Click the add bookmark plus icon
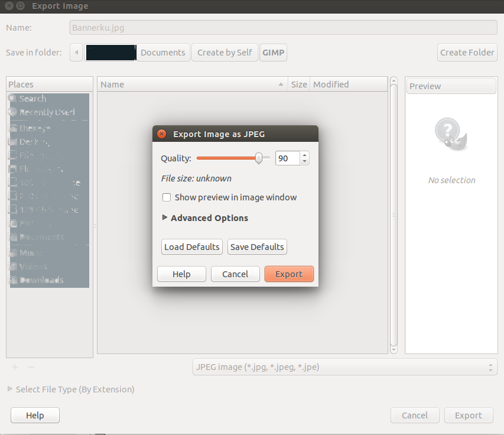Screen dimensions: 504x435 [14, 367]
